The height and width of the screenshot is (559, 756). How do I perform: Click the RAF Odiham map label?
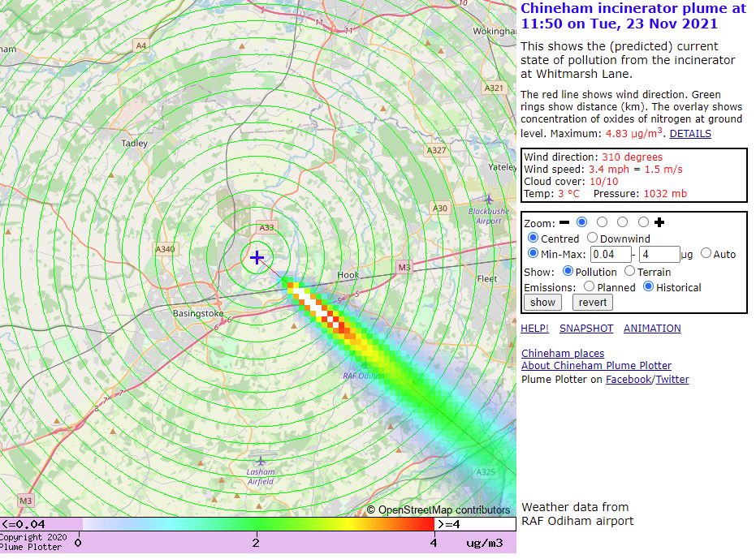tap(364, 376)
